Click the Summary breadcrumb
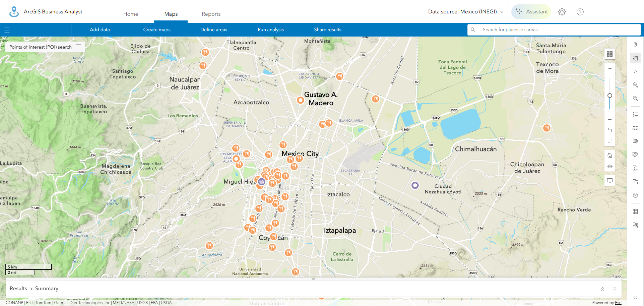The width and height of the screenshot is (644, 306). pyautogui.click(x=47, y=289)
